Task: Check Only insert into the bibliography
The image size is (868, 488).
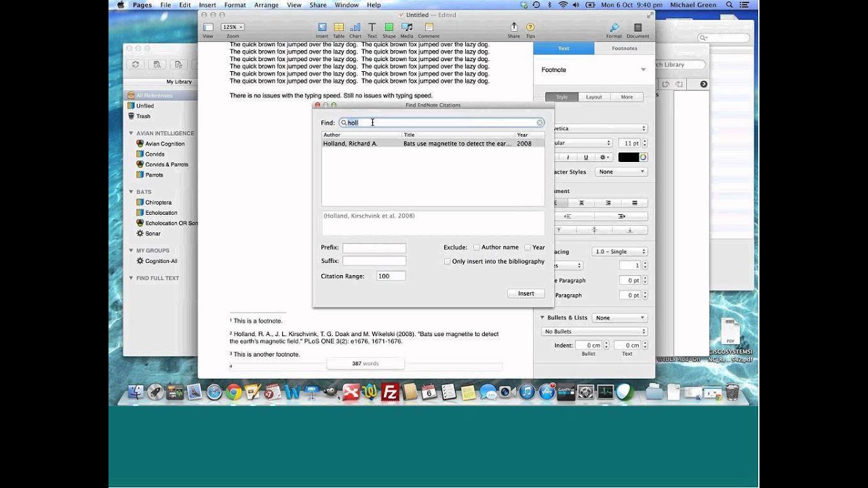Action: [x=447, y=261]
